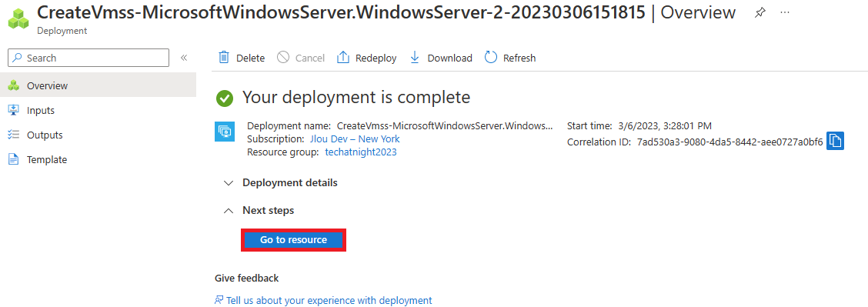Open the techatnight2023 resource group link

(361, 152)
